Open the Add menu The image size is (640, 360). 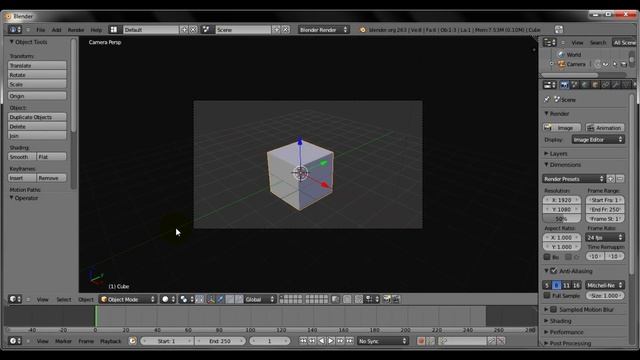coord(56,29)
